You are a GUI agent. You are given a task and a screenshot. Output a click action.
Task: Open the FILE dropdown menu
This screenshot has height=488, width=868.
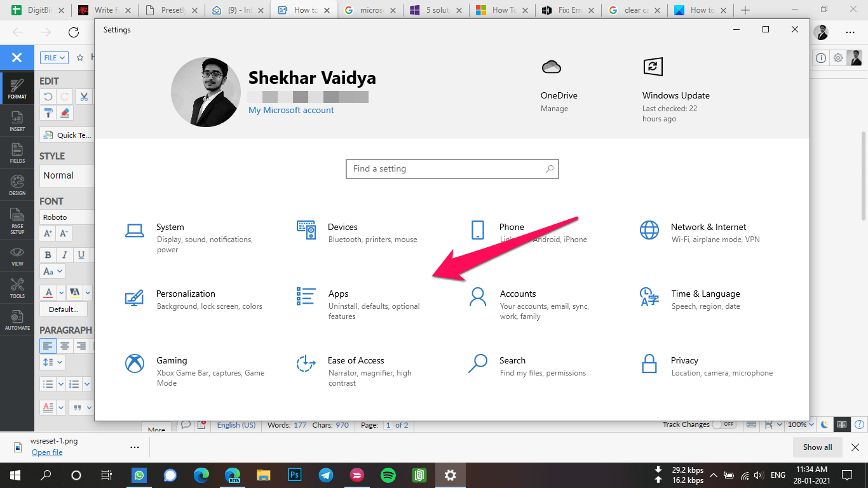55,57
